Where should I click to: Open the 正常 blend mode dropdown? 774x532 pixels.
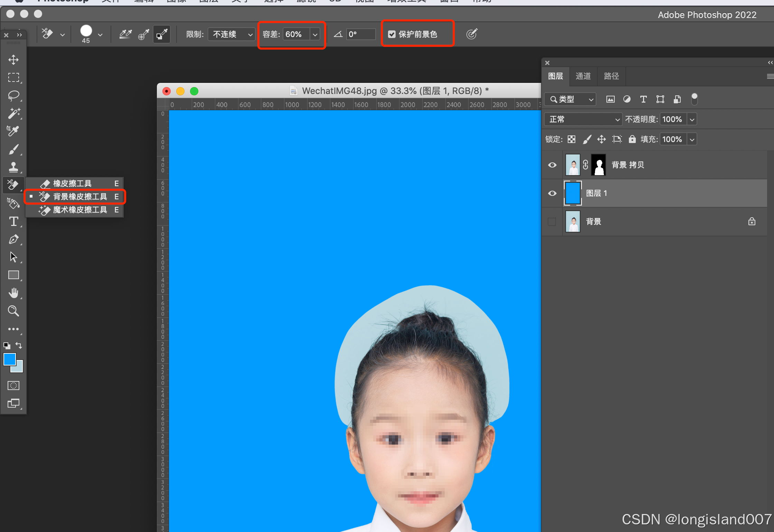point(583,119)
